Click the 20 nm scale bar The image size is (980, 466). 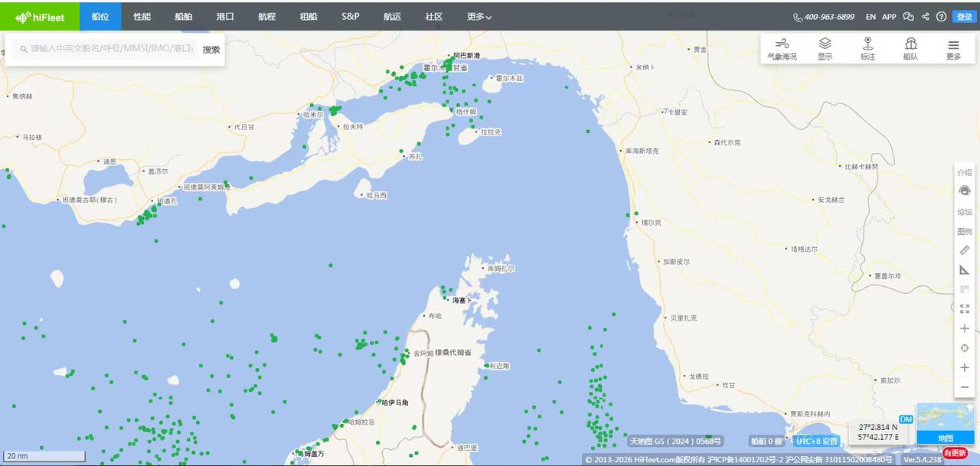tap(44, 457)
